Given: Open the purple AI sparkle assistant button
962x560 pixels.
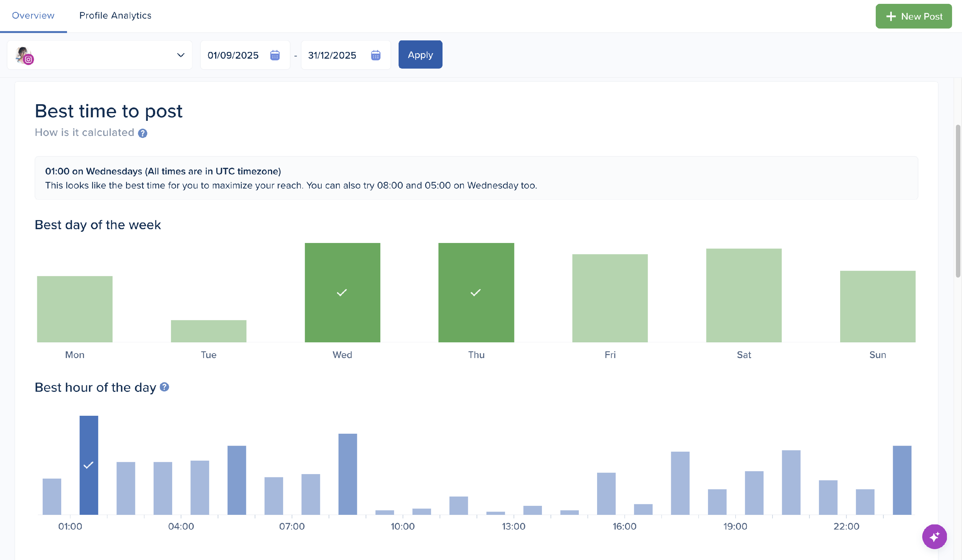Looking at the screenshot, I should tap(934, 536).
